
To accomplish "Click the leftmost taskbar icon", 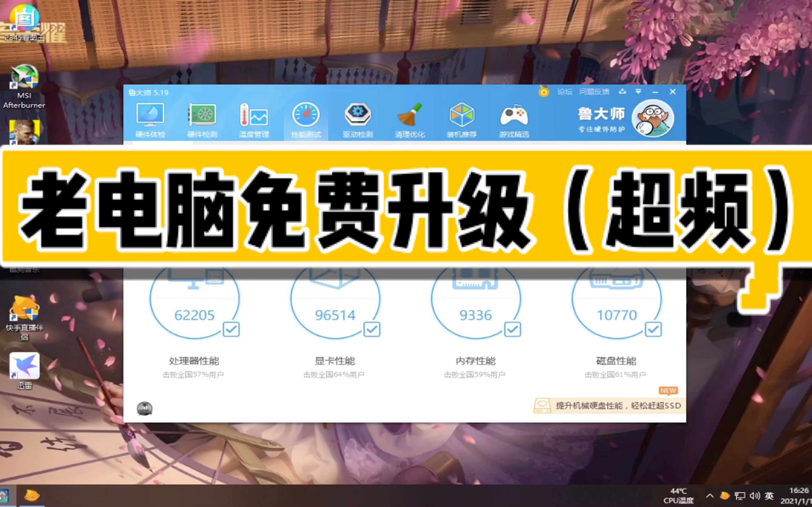I will 5,496.
